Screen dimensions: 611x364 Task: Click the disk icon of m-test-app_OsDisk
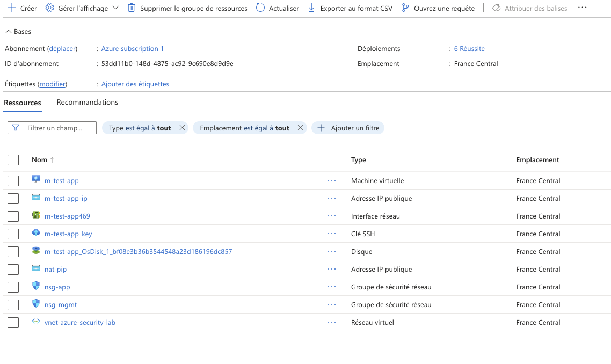pos(36,250)
